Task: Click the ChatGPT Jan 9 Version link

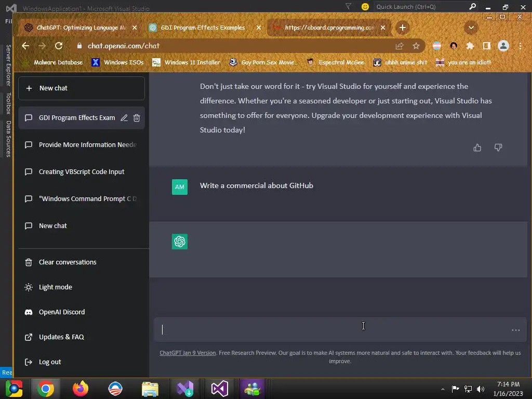Action: [188, 353]
